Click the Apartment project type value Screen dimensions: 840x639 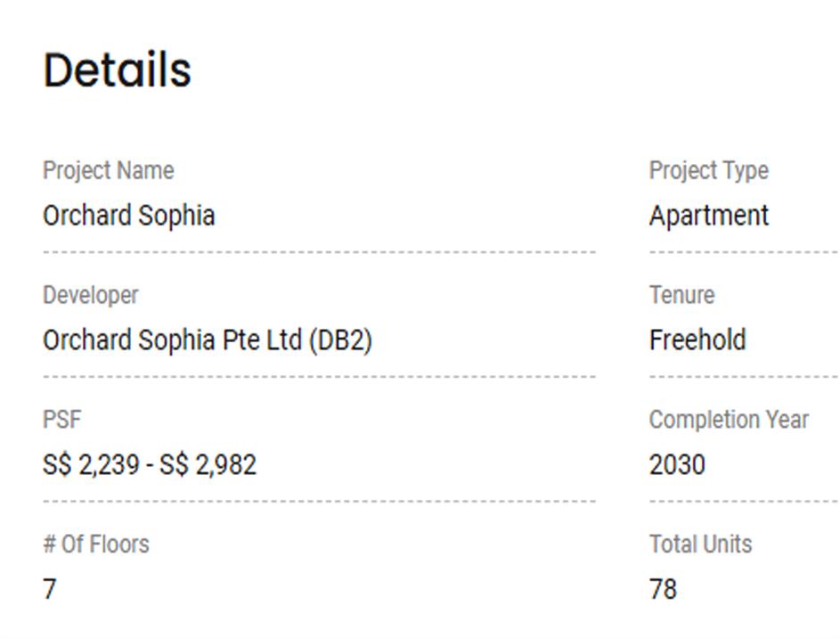[708, 216]
